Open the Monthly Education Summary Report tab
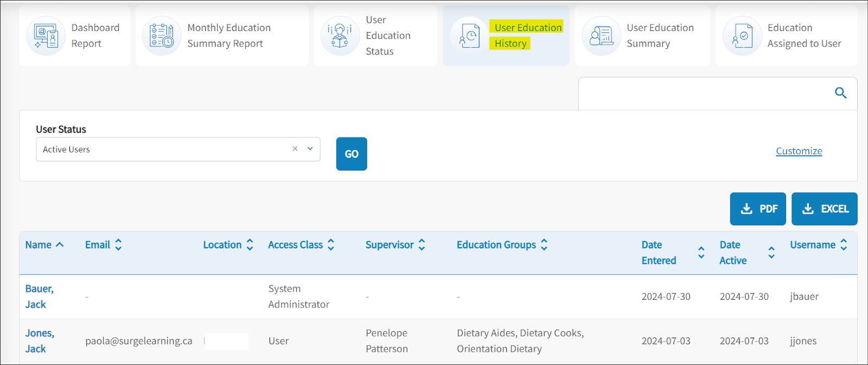 tap(228, 36)
